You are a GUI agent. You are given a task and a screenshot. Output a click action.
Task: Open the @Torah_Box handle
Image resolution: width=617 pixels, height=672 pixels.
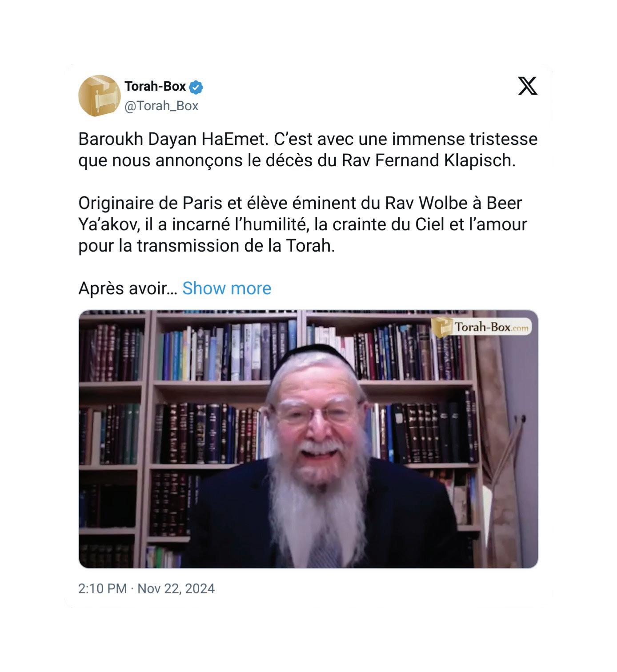point(161,106)
